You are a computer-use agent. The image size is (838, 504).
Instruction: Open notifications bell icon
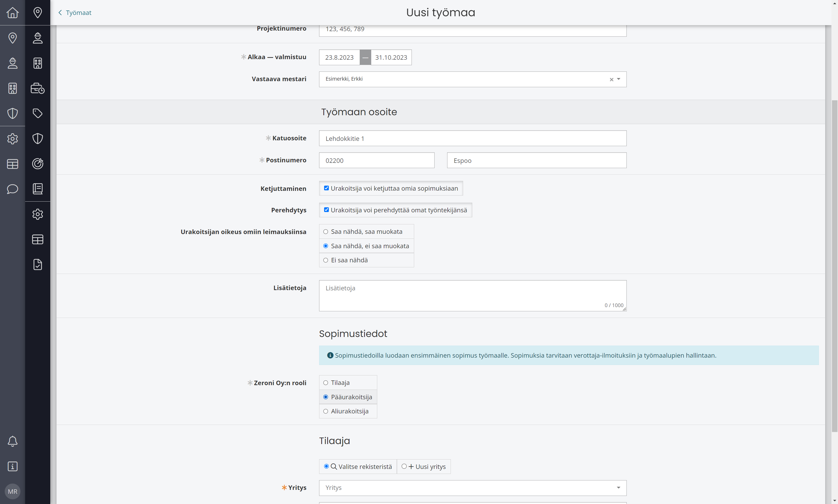click(x=13, y=441)
